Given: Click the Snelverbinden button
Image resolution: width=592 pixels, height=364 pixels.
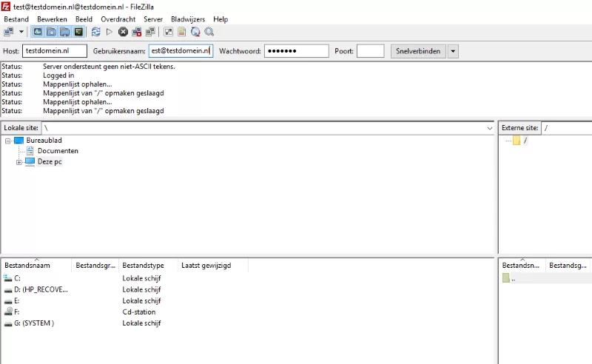Looking at the screenshot, I should 418,51.
